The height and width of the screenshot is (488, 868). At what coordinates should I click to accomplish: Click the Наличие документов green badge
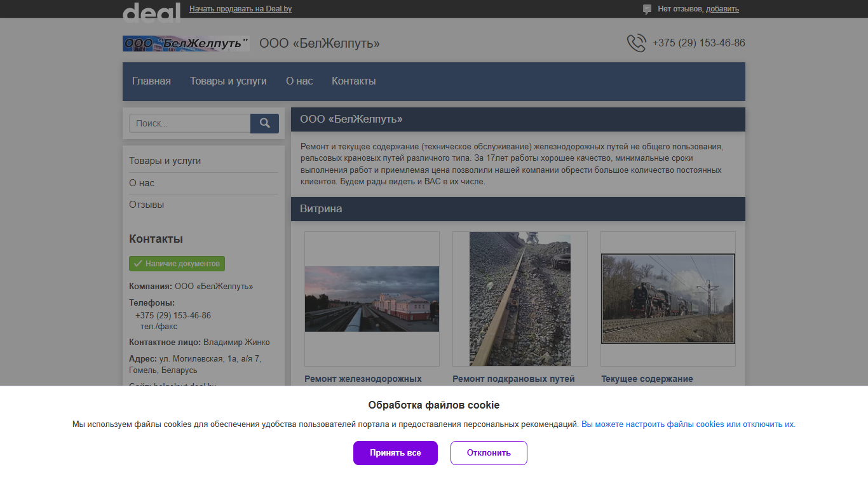point(177,264)
